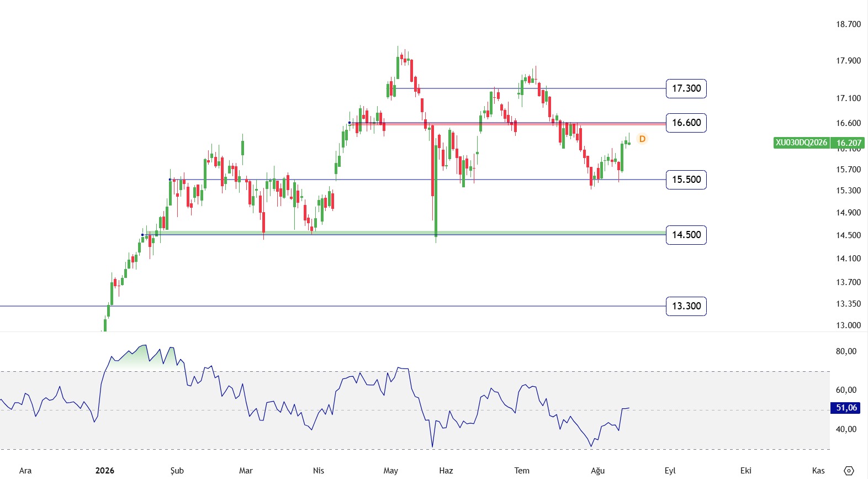The width and height of the screenshot is (868, 479).
Task: Click 18.700 on the price axis
Action: click(848, 24)
